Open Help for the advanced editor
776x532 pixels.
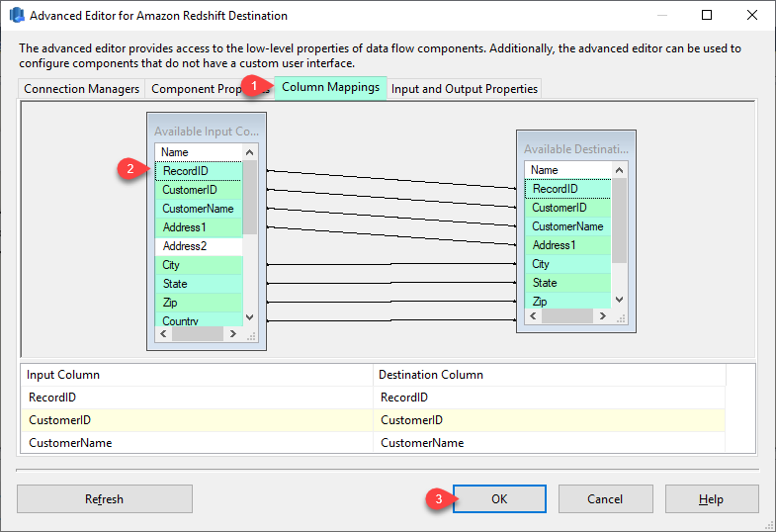click(x=711, y=498)
